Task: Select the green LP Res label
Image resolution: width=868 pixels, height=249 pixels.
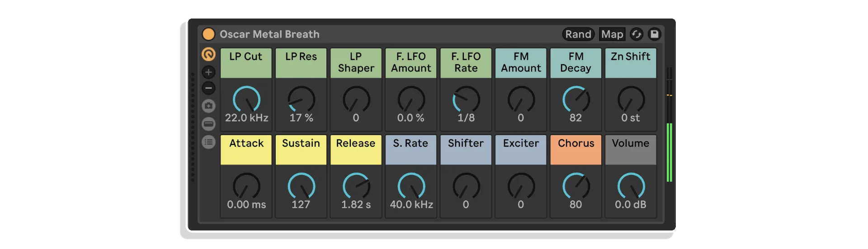Action: tap(301, 63)
